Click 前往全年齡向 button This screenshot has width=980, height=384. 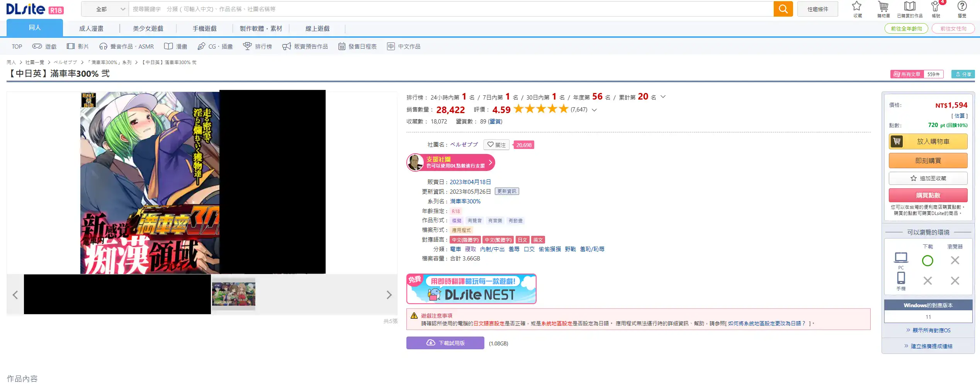coord(906,29)
